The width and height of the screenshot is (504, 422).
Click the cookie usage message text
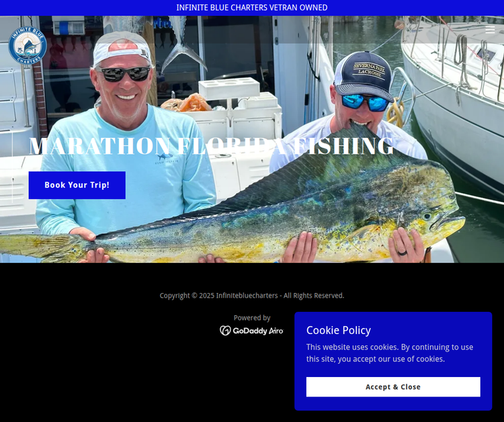coord(390,353)
